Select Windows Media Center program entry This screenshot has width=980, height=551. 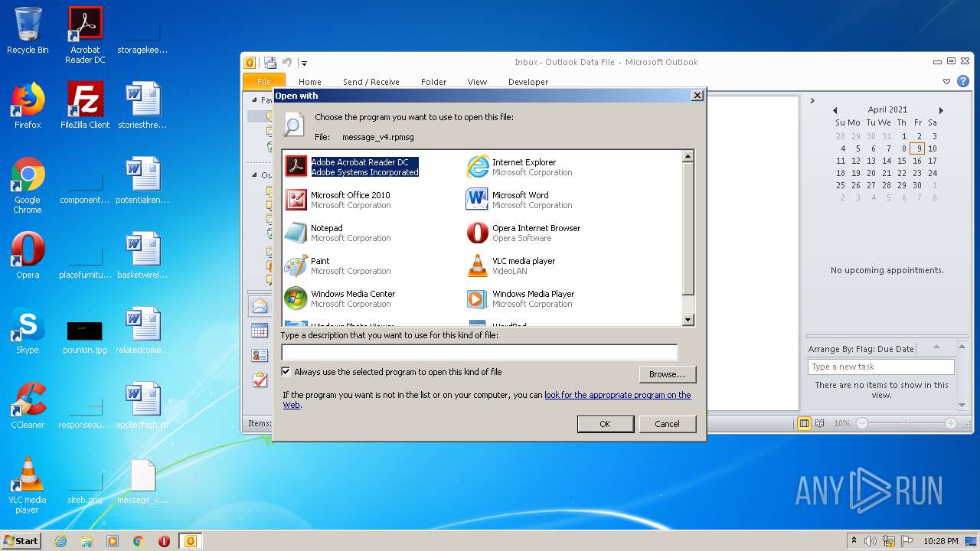[341, 298]
